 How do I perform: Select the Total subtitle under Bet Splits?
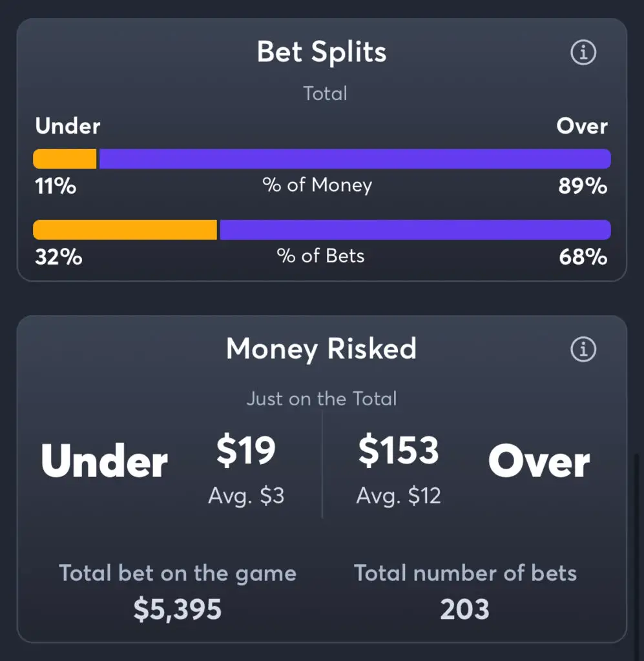tap(326, 94)
